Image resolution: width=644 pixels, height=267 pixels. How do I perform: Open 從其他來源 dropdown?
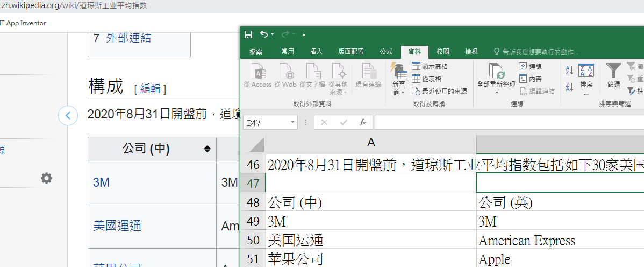[339, 79]
